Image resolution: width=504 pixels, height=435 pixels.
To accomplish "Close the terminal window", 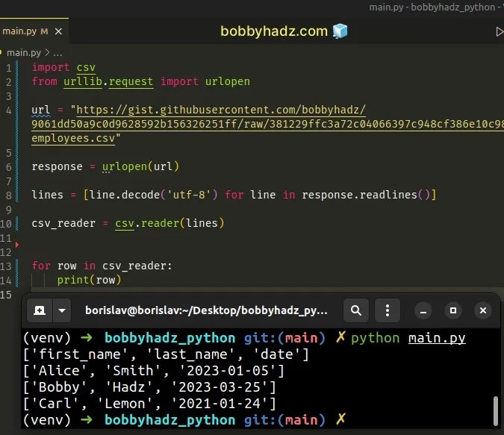I will pyautogui.click(x=483, y=310).
